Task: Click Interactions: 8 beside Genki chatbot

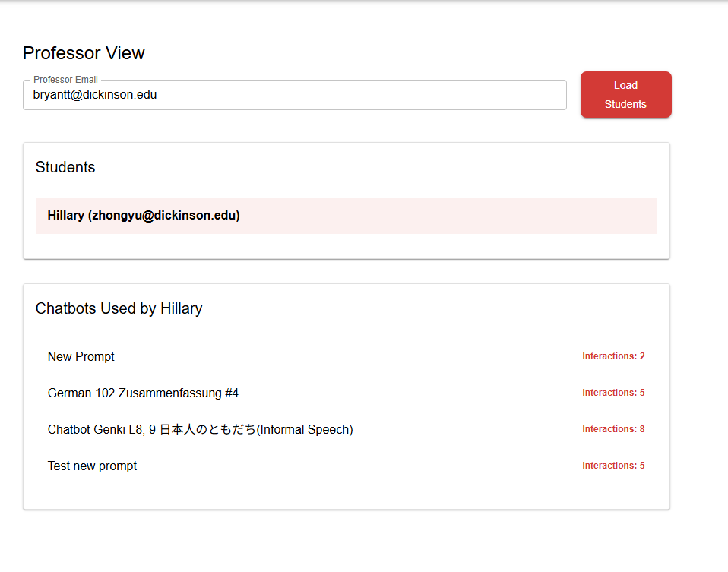Action: click(613, 429)
